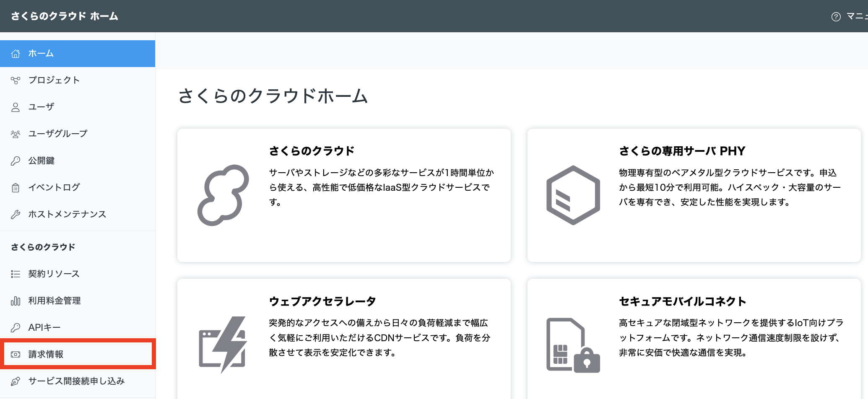Open 契約リソース menu item

[78, 274]
